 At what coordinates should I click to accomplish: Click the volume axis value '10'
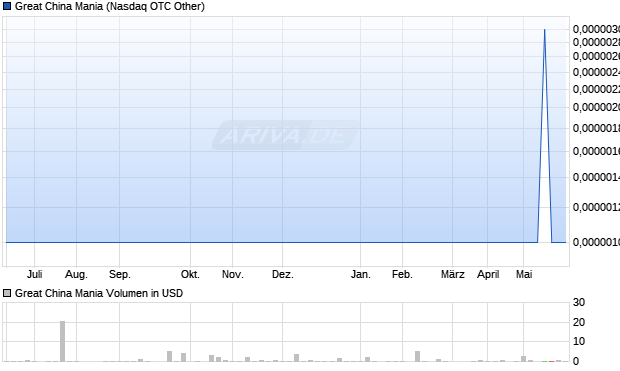click(x=579, y=341)
